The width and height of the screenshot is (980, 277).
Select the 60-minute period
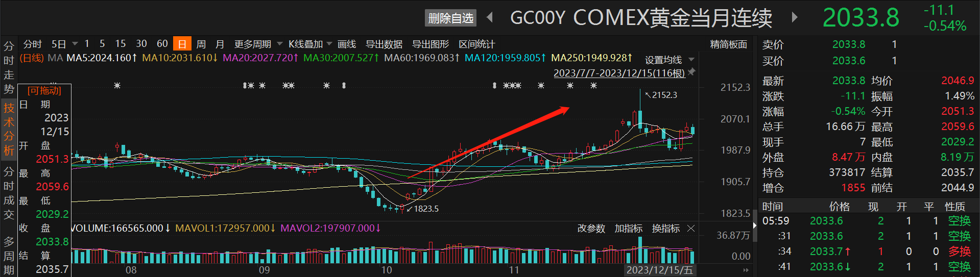pyautogui.click(x=162, y=44)
